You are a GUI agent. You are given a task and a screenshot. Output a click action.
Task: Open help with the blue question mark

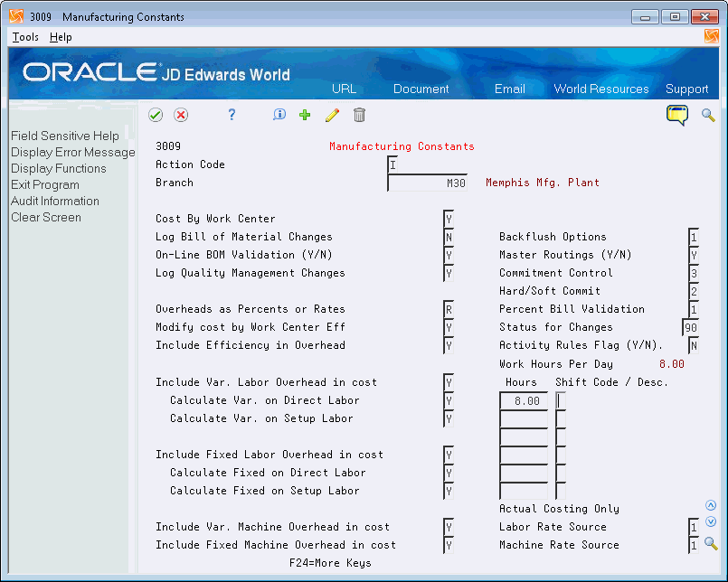232,115
